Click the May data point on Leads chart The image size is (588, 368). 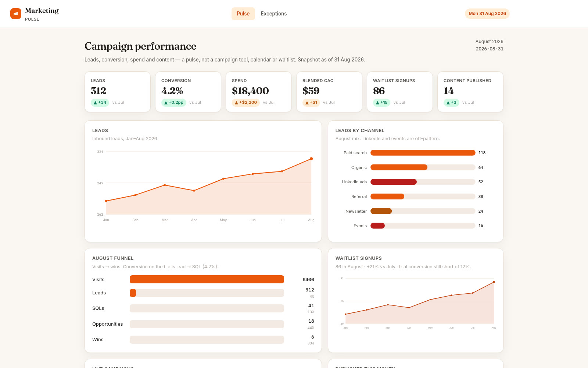pyautogui.click(x=223, y=179)
